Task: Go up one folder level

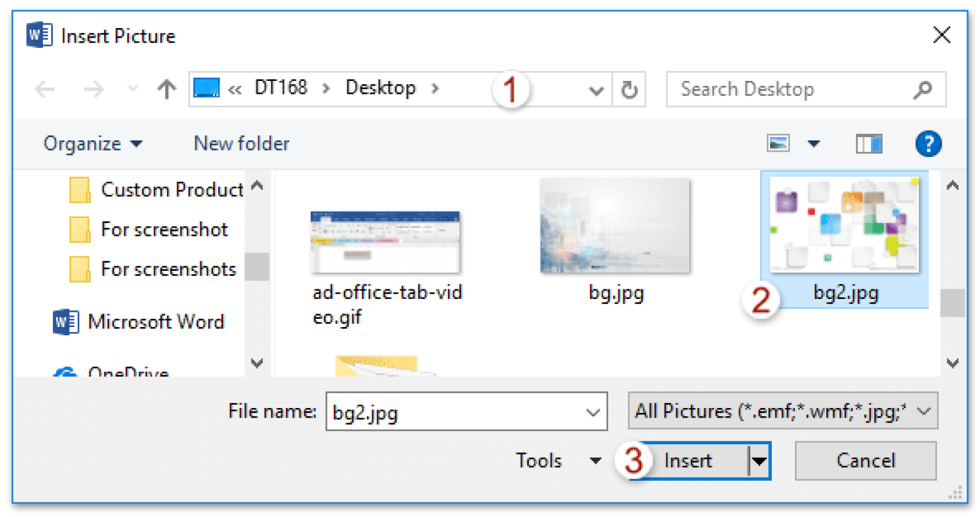Action: [x=167, y=89]
